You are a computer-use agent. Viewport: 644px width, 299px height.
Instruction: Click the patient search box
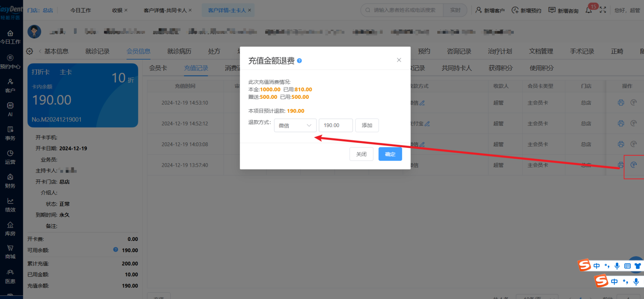402,10
